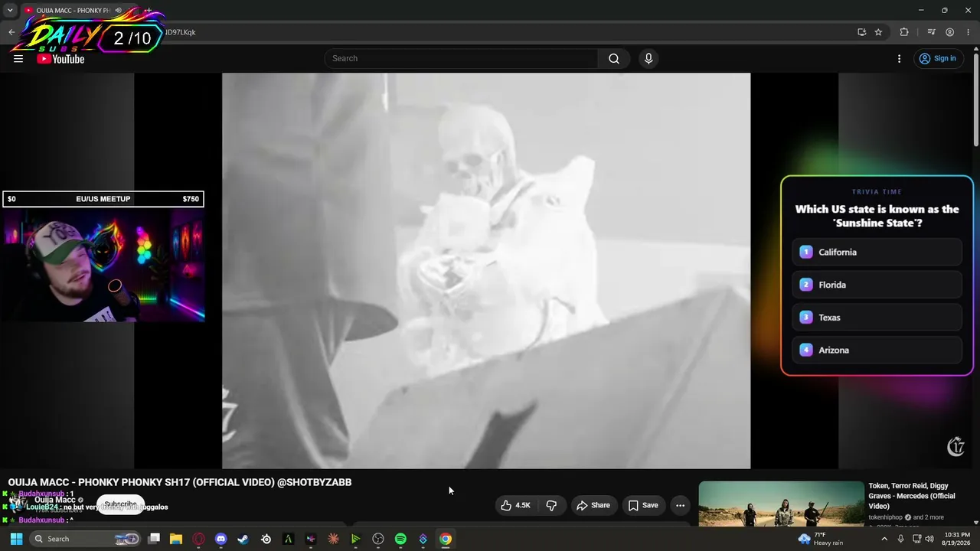Viewport: 980px width, 551px height.
Task: Click the Arizona trivia answer
Action: [x=877, y=350]
